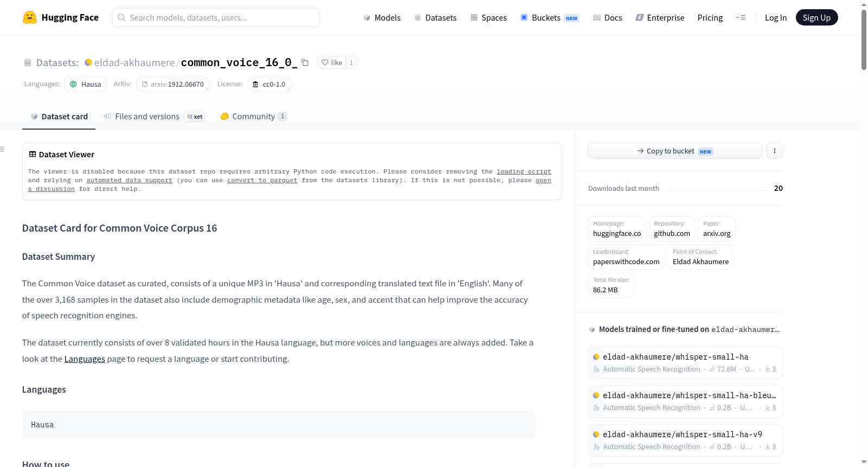
Task: Click the Dataset Summary heading
Action: [59, 257]
